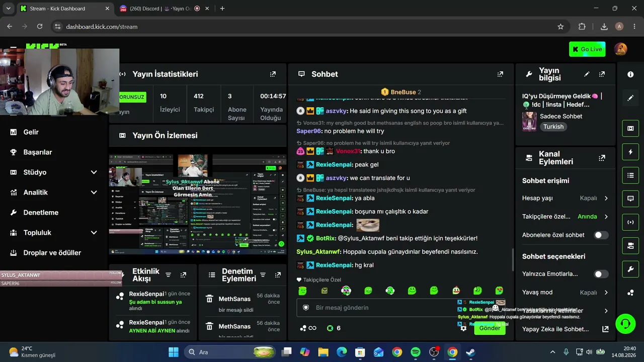The image size is (644, 362).
Task: Click the green Go Live button
Action: [x=587, y=49]
